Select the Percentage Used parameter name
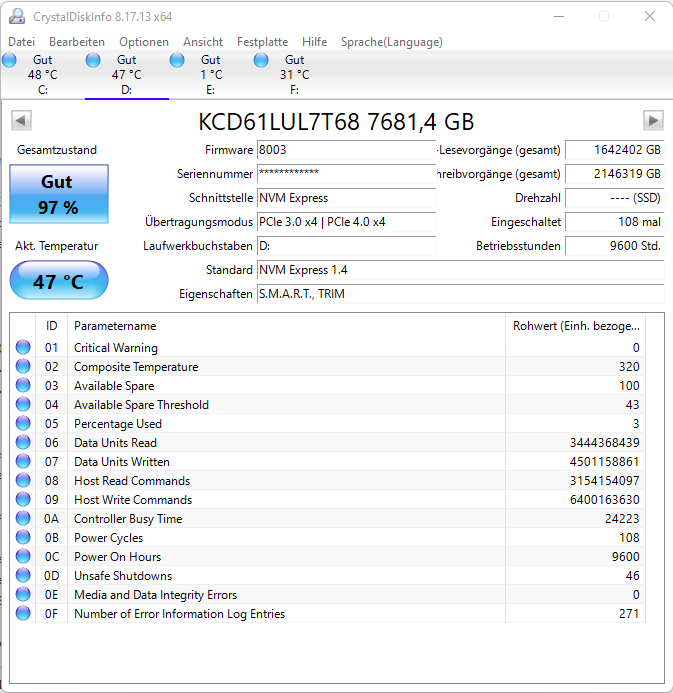This screenshot has height=693, width=673. point(118,424)
